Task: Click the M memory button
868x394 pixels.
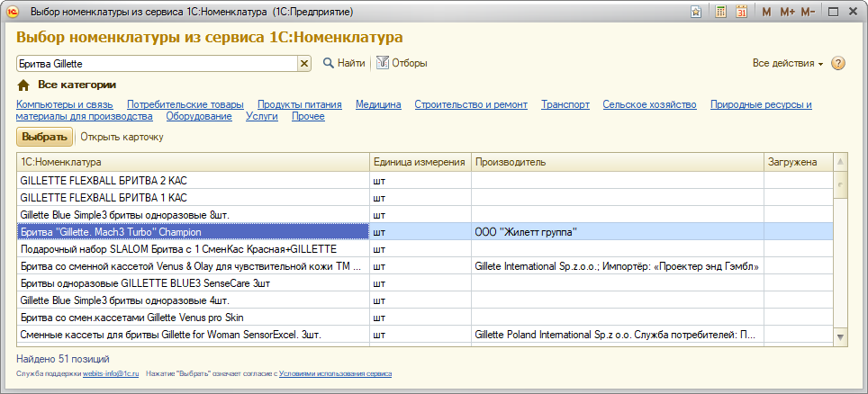Action: (x=766, y=12)
